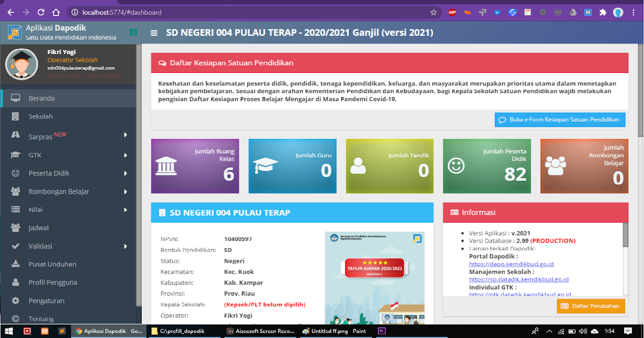Follow the dapo.kemdikbud.go.id portal link

(511, 264)
